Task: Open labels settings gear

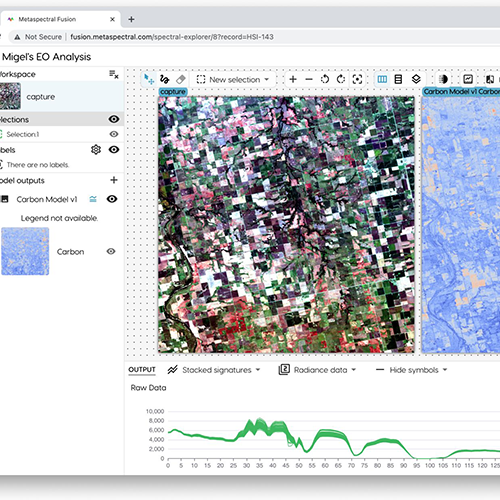Action: click(x=96, y=149)
